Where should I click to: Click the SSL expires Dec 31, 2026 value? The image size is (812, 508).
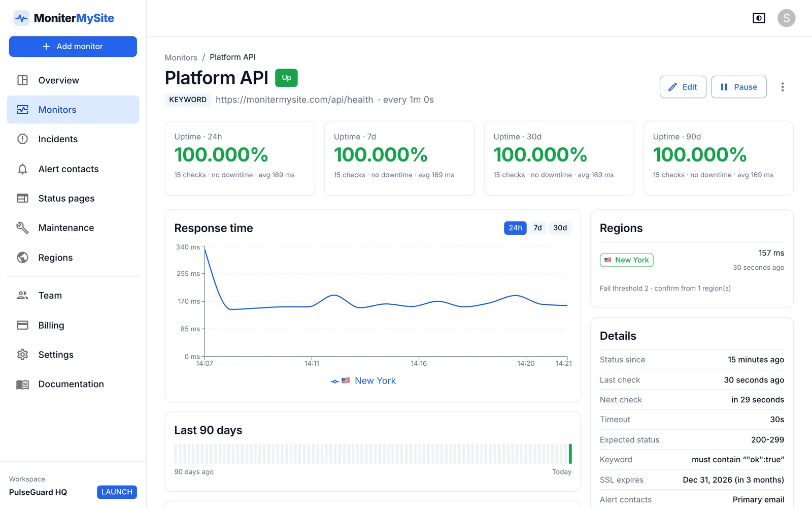click(x=733, y=480)
